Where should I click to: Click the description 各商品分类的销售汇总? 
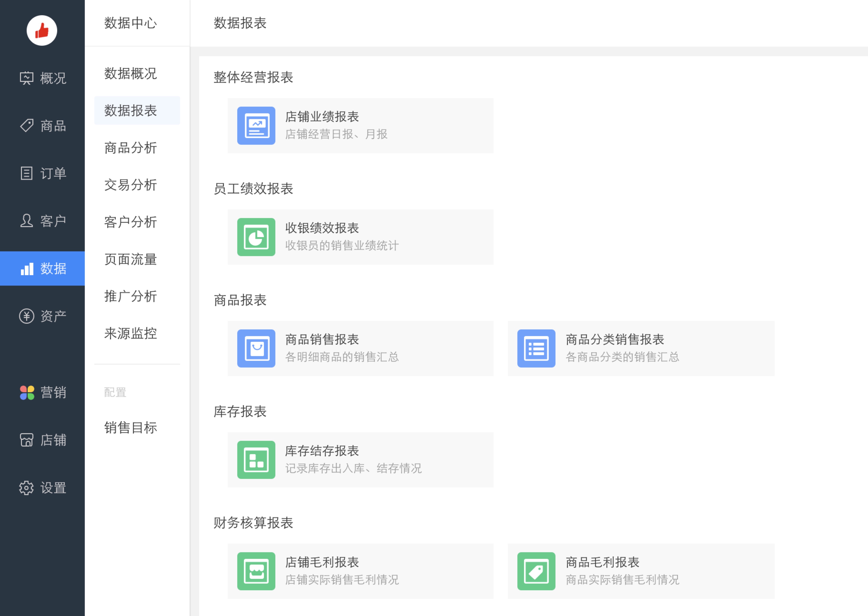tap(622, 357)
